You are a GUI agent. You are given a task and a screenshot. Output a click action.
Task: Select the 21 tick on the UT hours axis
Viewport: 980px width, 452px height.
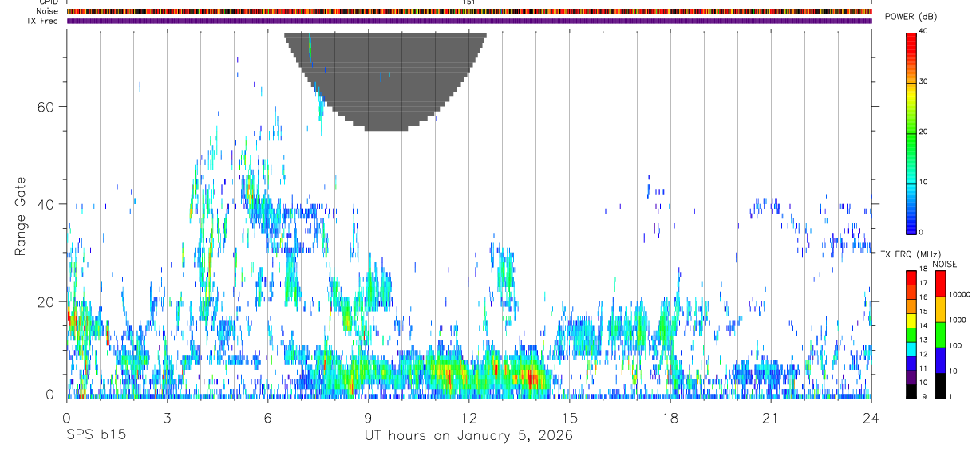pyautogui.click(x=771, y=418)
